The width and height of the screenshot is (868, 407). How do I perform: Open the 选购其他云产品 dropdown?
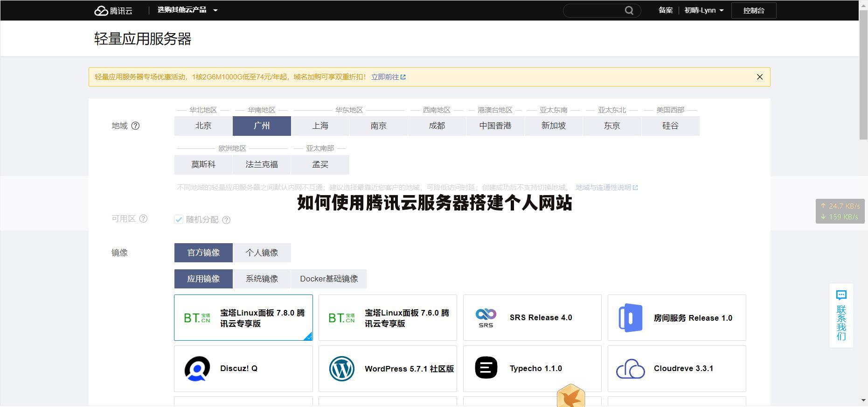click(187, 10)
